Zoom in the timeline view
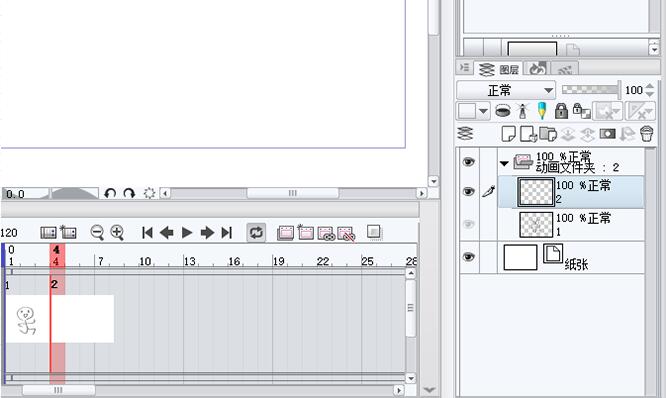 (117, 232)
